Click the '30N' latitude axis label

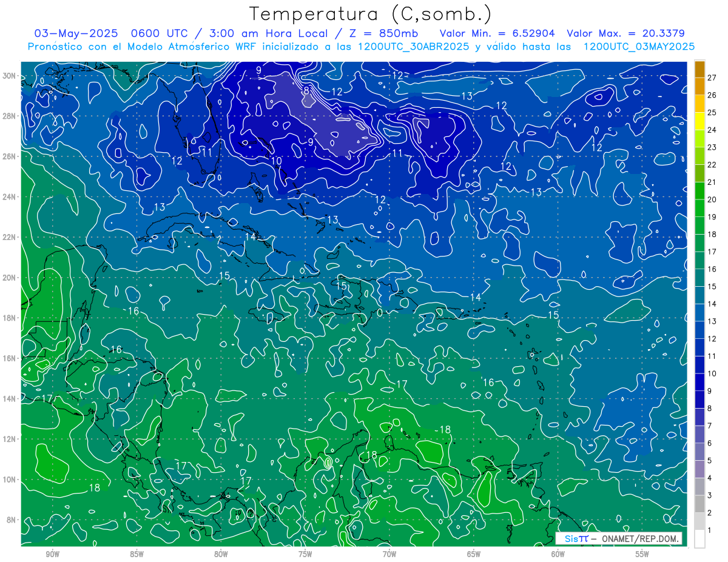pos(10,76)
